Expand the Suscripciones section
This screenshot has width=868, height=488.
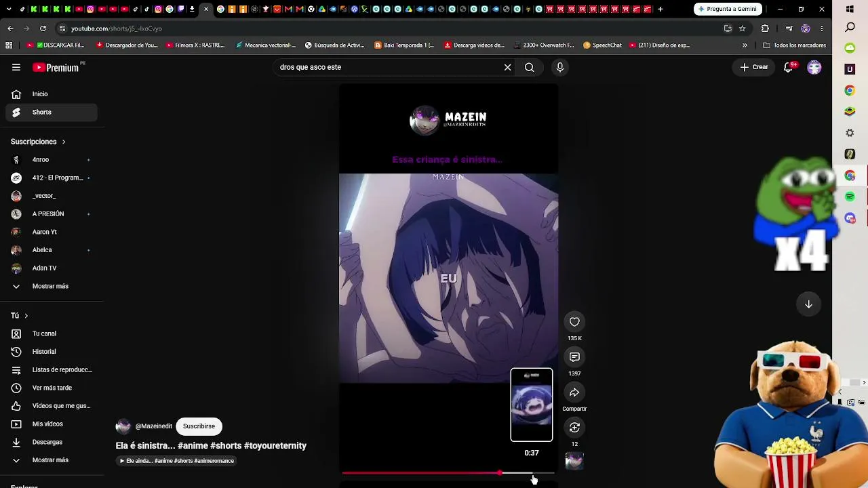point(38,142)
